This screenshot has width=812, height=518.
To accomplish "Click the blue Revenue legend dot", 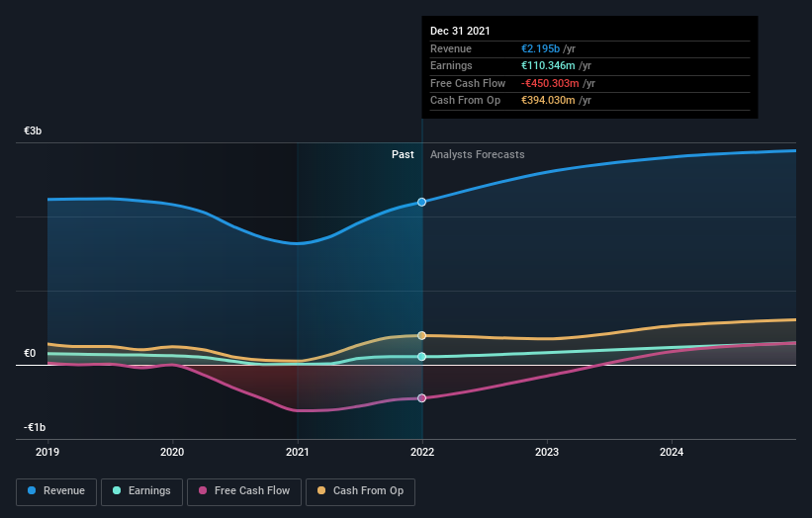I will tap(32, 490).
